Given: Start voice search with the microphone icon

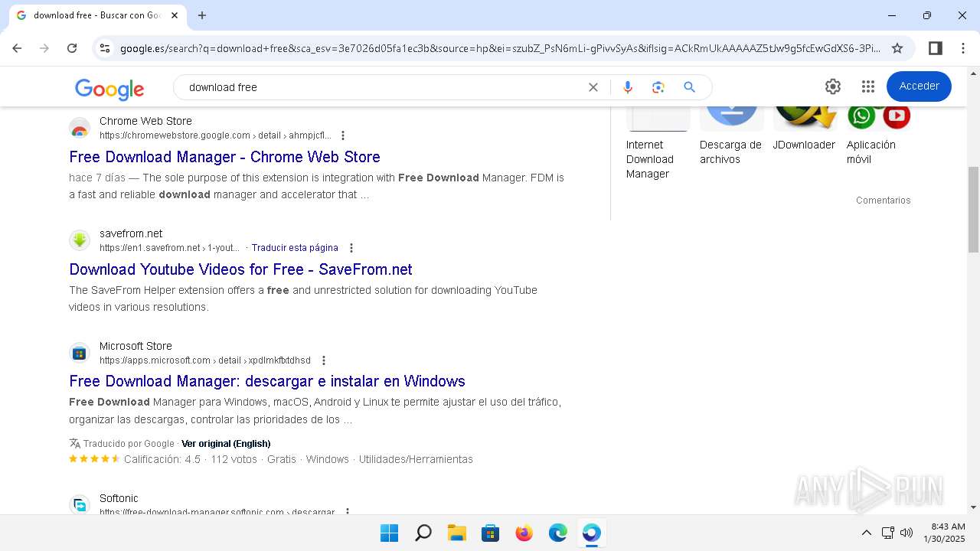Looking at the screenshot, I should (628, 87).
